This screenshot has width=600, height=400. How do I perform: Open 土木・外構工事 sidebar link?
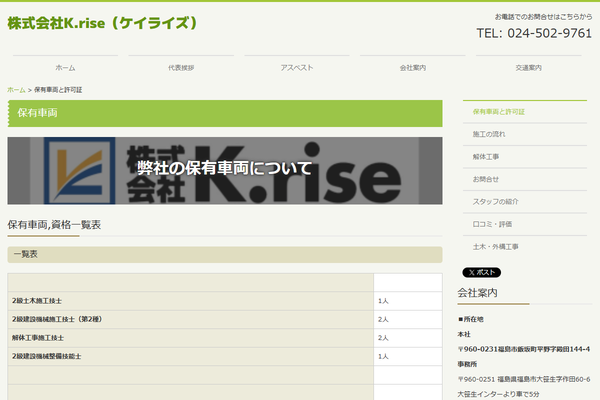525,247
